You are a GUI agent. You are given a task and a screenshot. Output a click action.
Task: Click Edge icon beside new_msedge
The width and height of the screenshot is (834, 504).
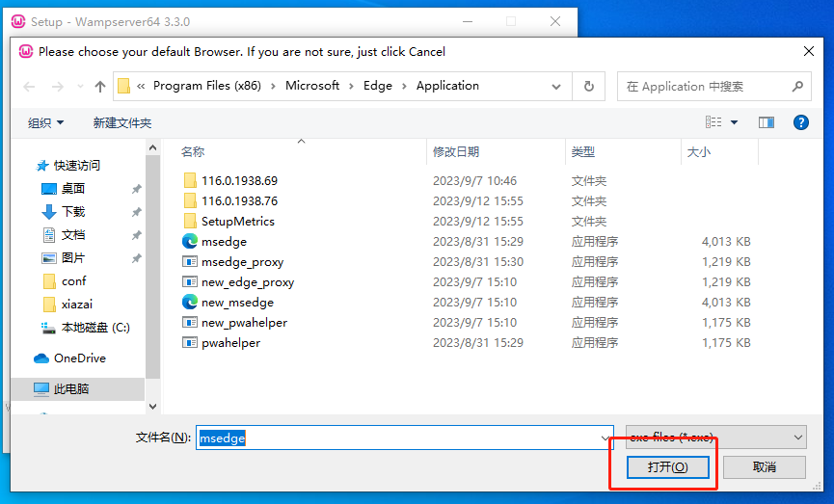(189, 302)
